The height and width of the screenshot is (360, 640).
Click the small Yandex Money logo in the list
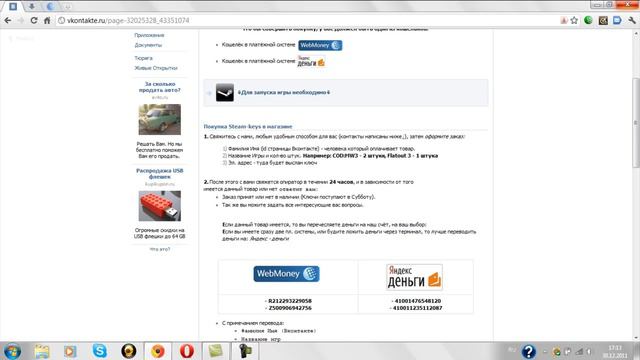311,61
